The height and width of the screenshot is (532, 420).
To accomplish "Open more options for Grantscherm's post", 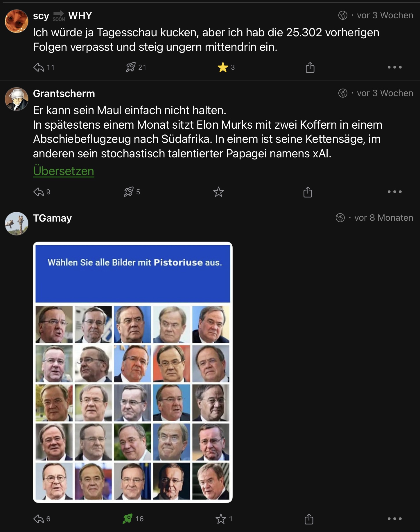I will (394, 192).
